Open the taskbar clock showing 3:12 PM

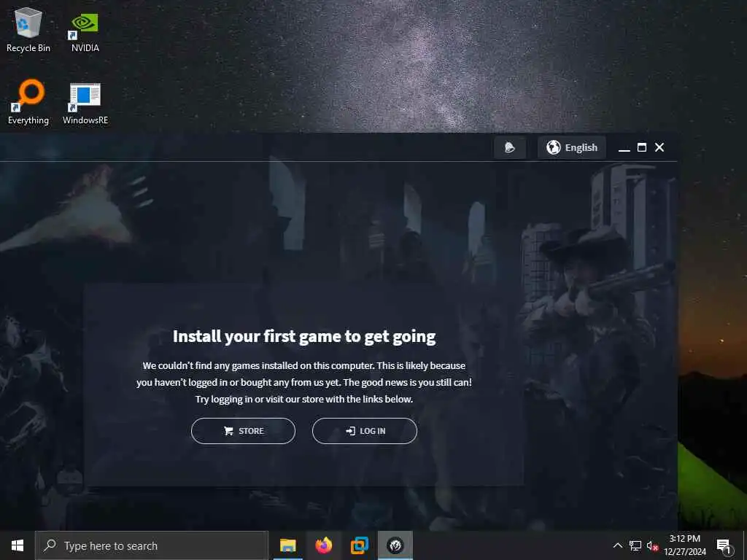click(684, 545)
